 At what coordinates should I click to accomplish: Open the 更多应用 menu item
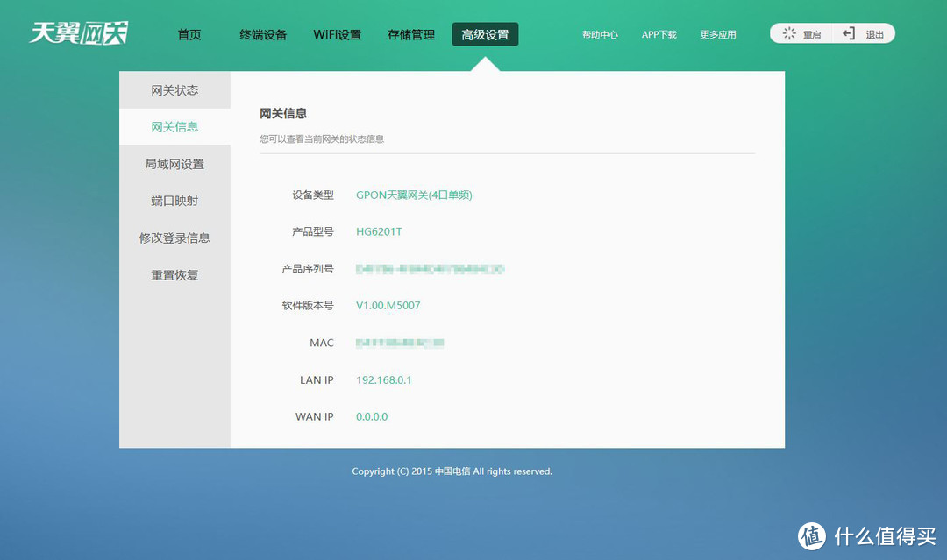point(717,34)
